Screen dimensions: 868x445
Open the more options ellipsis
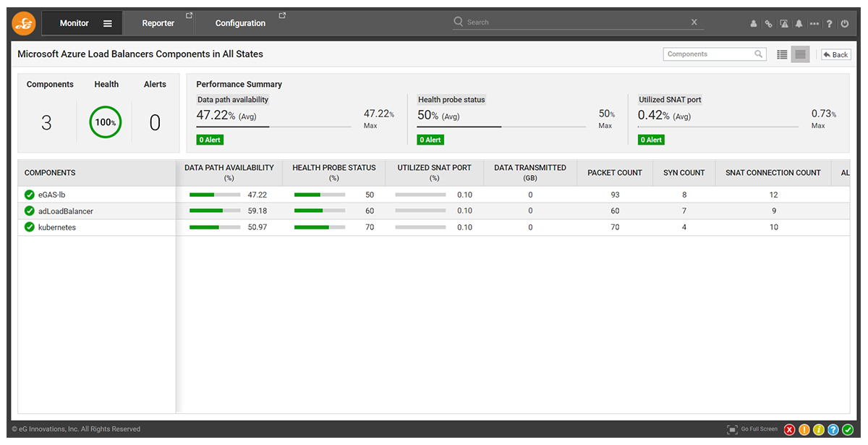pyautogui.click(x=814, y=24)
